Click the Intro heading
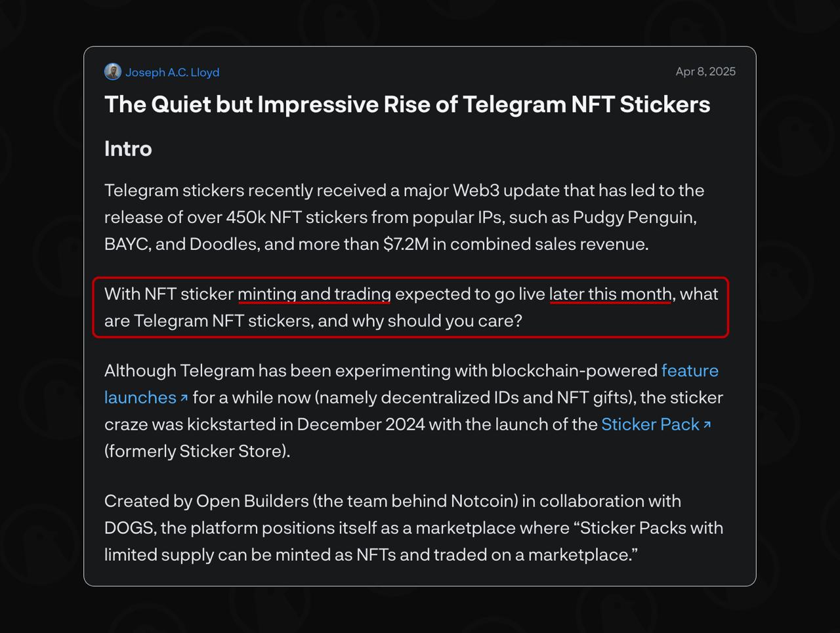Viewport: 840px width, 633px height. 128,149
